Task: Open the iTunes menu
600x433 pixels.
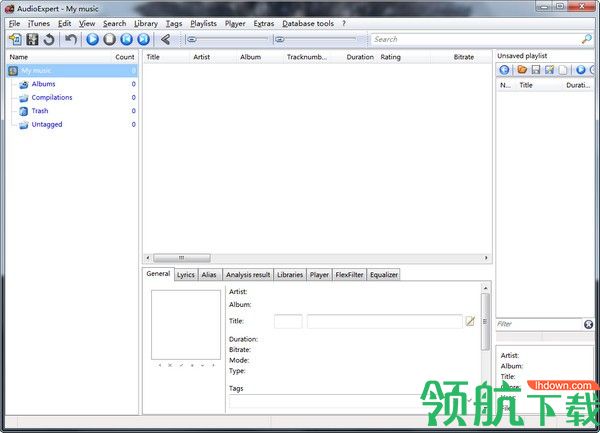Action: (39, 24)
